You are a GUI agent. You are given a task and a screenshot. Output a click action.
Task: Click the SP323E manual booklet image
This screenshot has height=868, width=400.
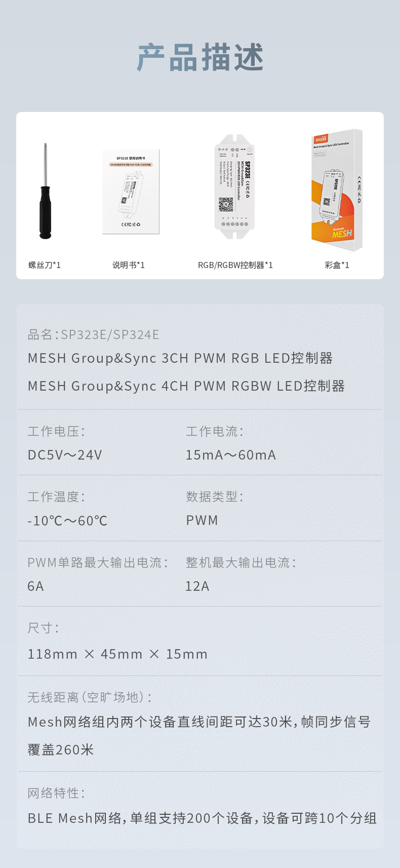[x=131, y=192]
